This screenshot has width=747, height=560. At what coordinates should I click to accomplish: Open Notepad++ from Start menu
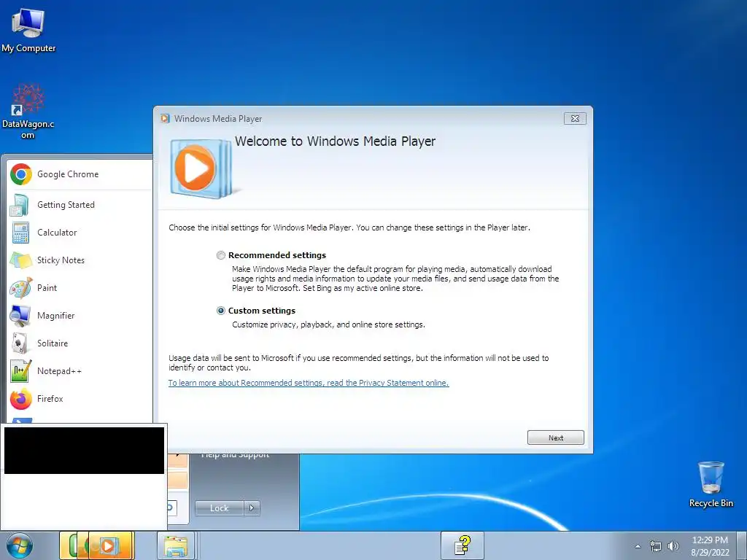(80, 371)
